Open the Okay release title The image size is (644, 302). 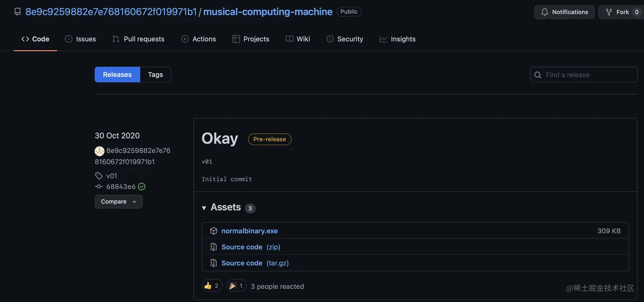[220, 138]
